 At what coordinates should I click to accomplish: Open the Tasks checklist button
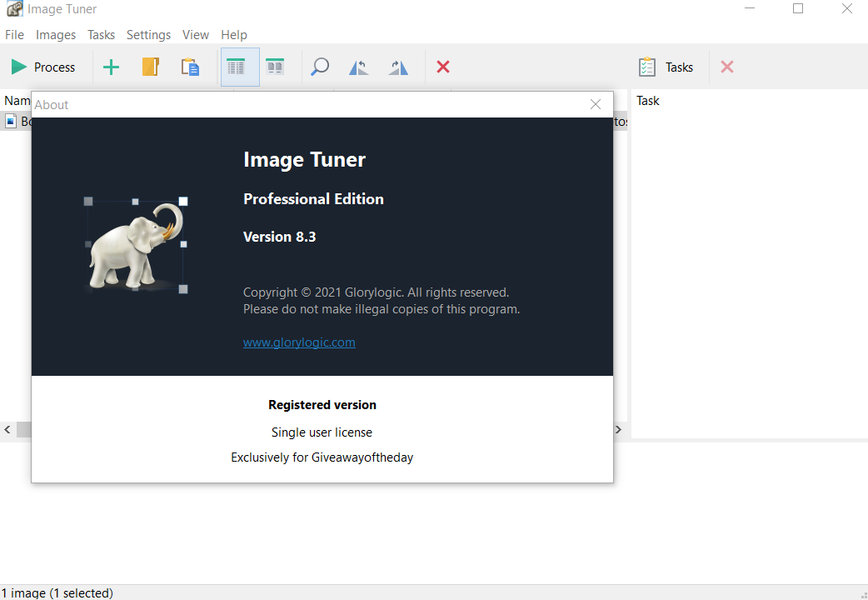coord(666,67)
